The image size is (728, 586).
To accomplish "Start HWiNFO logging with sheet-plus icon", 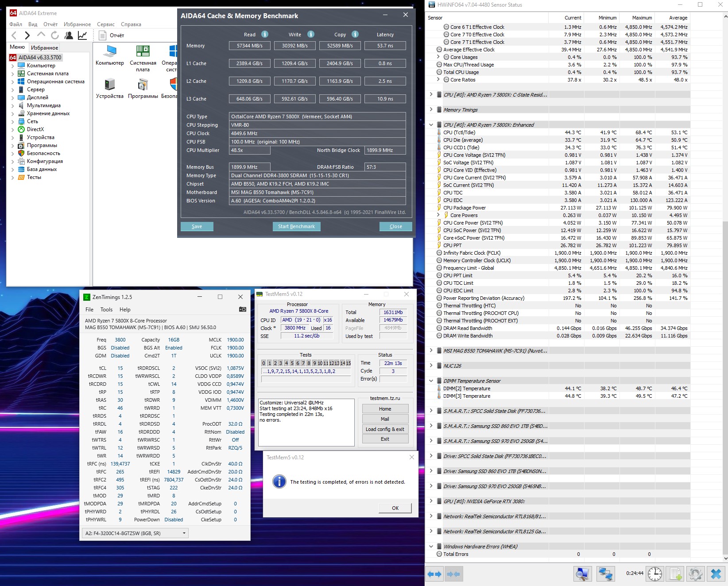I will [x=675, y=574].
